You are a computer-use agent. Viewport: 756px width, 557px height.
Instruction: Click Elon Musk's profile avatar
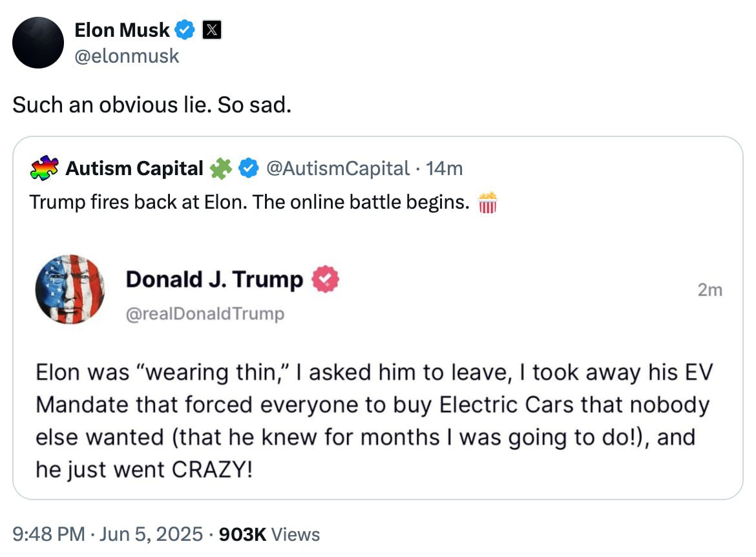[38, 43]
